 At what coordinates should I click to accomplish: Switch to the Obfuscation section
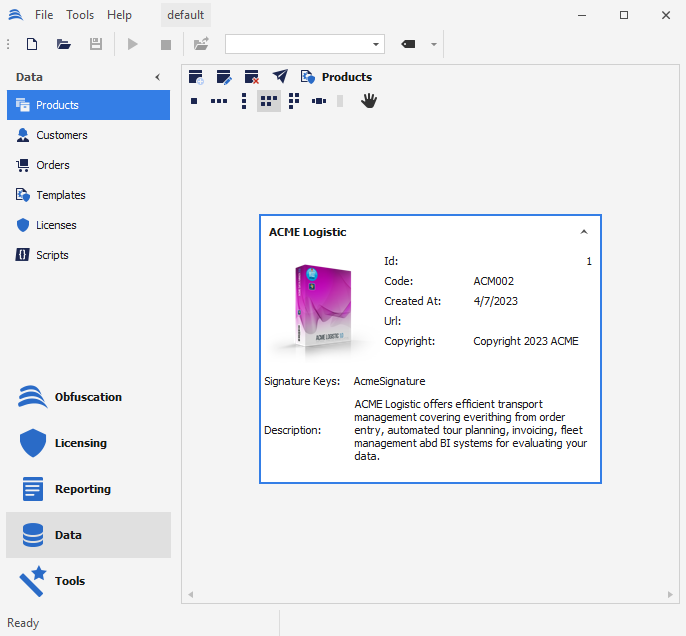coord(88,397)
